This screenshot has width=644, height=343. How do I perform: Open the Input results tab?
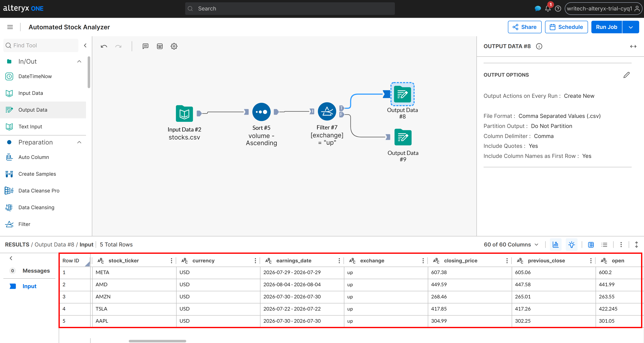(30, 286)
